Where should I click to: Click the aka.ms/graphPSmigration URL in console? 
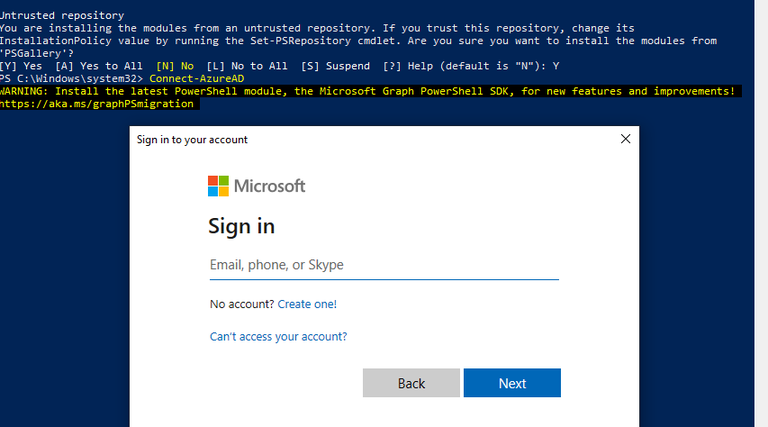pos(97,104)
